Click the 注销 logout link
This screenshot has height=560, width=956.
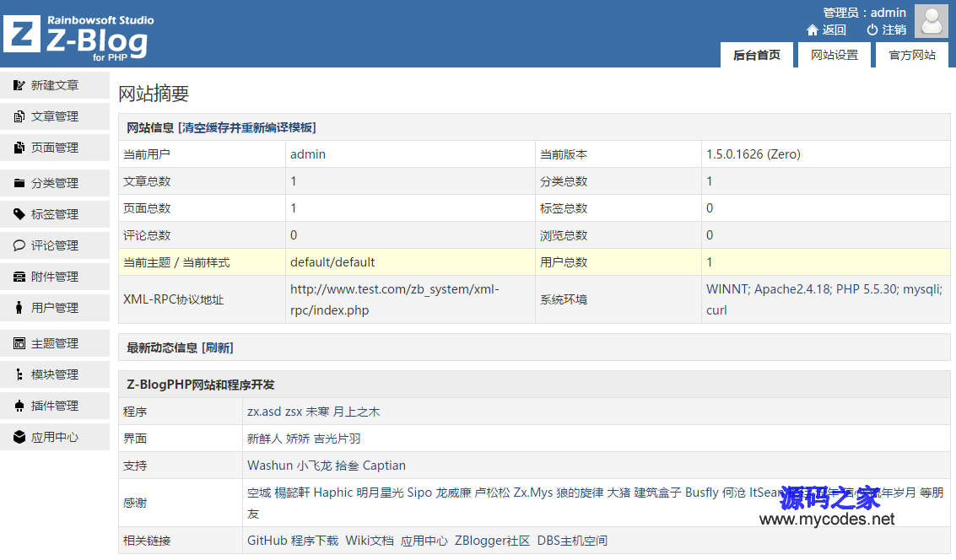[894, 30]
